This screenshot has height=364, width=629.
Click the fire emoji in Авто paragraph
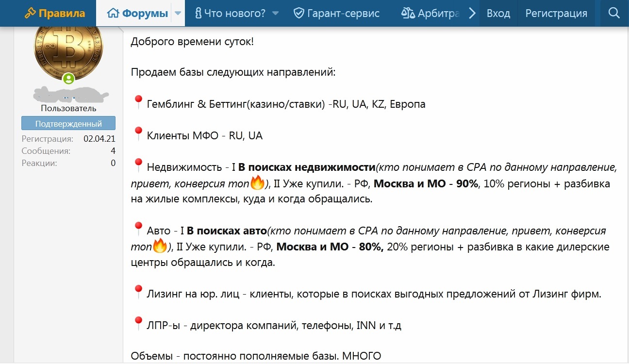coord(160,247)
